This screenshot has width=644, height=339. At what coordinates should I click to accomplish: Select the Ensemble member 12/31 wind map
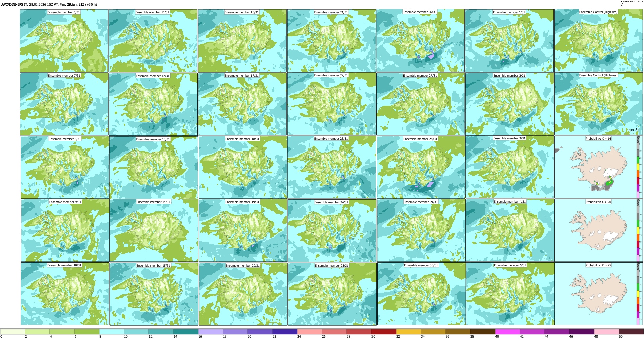pos(153,104)
